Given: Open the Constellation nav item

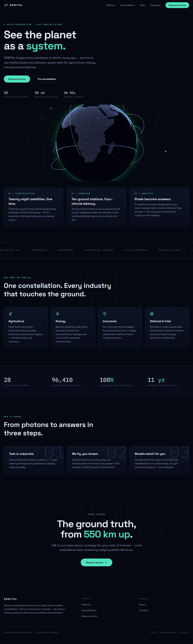Looking at the screenshot, I should point(128,5).
